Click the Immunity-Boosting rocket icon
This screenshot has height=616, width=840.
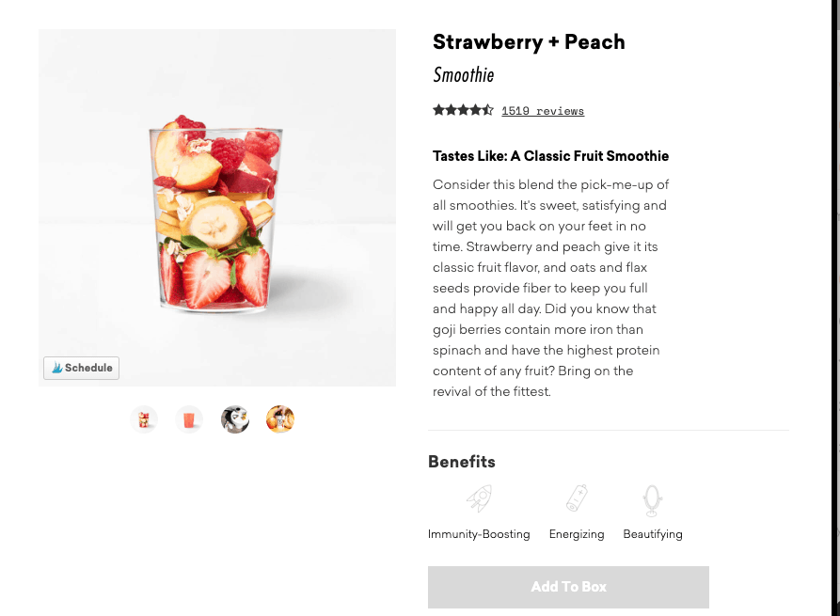click(x=479, y=498)
